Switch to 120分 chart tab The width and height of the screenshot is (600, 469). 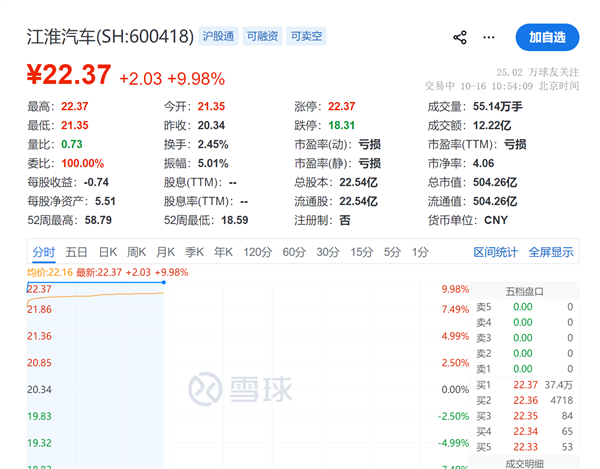click(x=258, y=252)
